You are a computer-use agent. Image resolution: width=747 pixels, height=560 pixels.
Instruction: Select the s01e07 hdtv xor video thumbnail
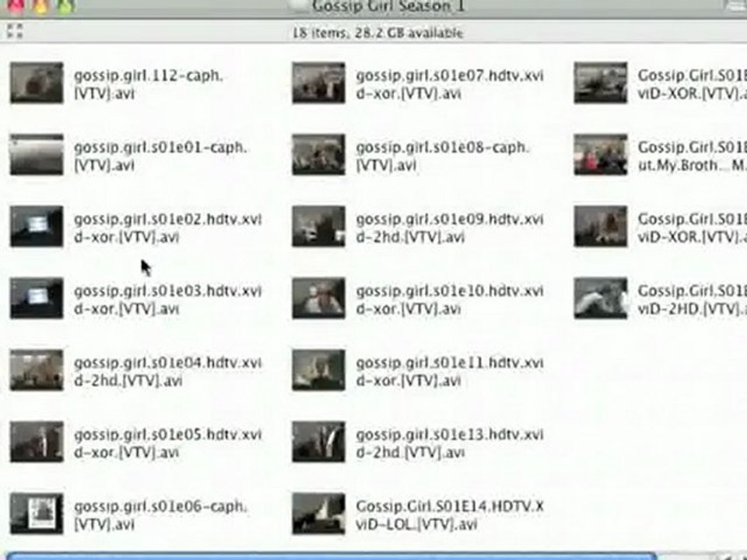(x=319, y=83)
